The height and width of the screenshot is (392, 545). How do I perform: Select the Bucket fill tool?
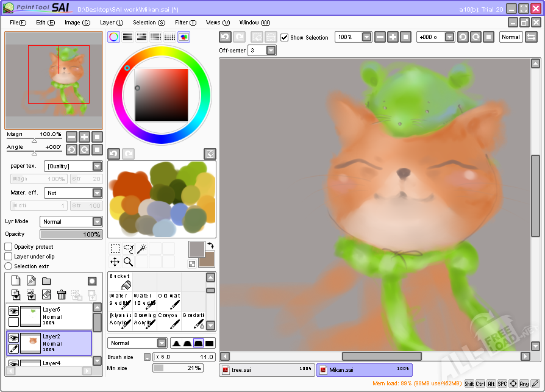120,282
